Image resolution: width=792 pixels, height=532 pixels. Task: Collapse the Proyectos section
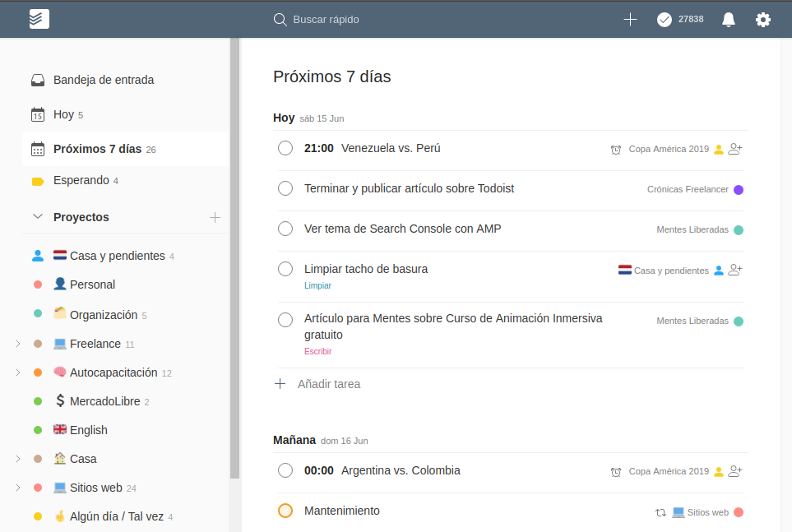[37, 217]
